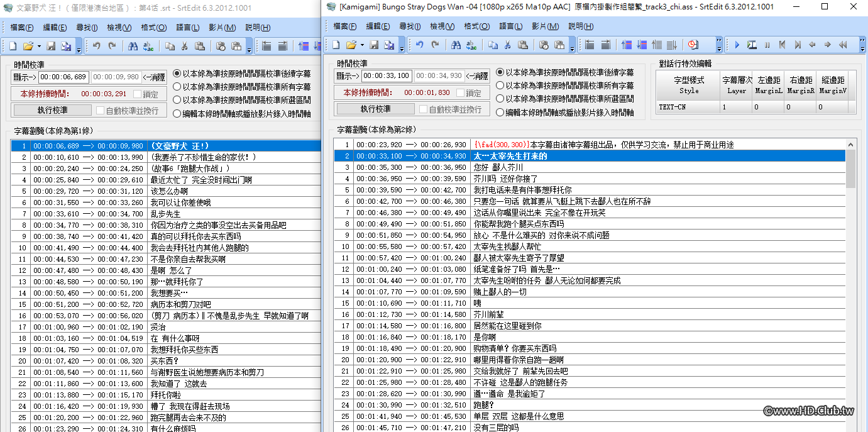Click play-video filmstrip icon in right window
The width and height of the screenshot is (868, 432).
(x=752, y=45)
